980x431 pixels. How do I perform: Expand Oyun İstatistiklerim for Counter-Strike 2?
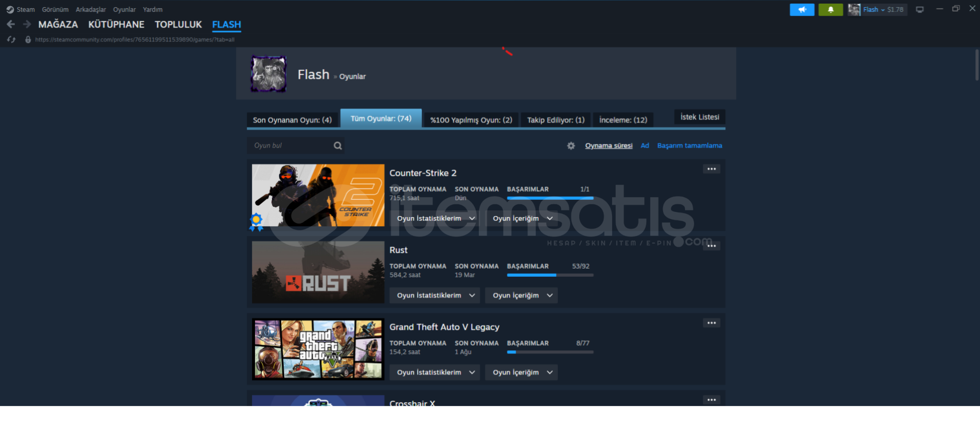click(434, 218)
